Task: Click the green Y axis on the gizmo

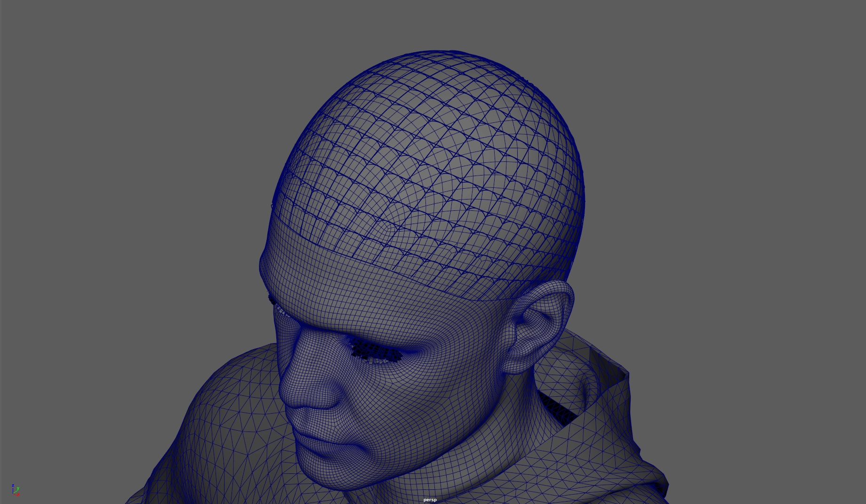Action: coord(17,489)
